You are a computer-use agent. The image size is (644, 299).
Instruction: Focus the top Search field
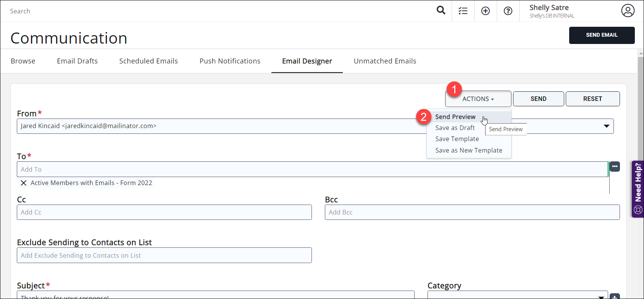coord(218,11)
